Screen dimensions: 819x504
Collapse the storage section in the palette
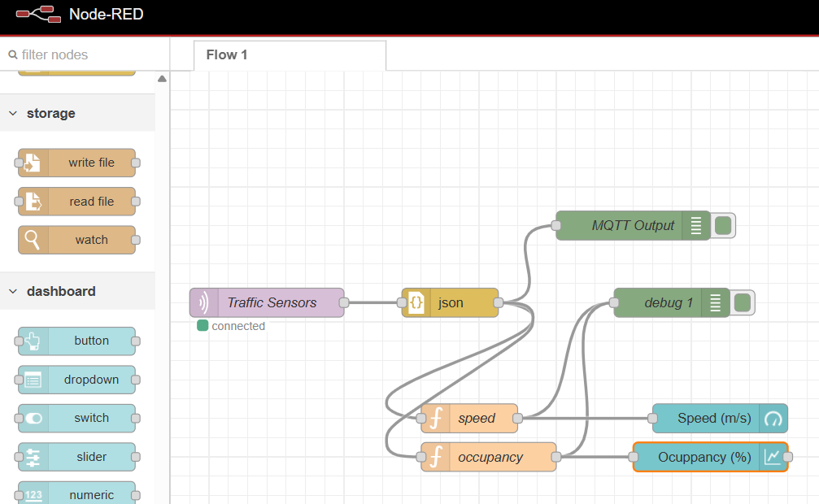pos(12,113)
